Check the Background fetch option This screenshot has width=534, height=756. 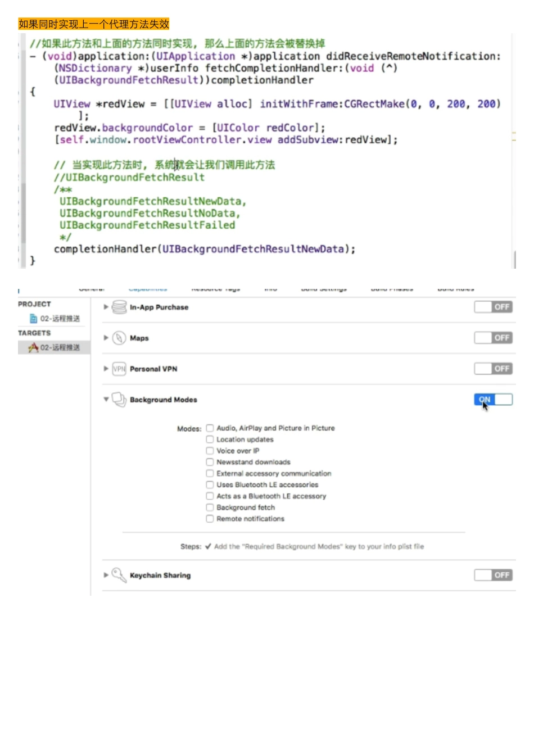pos(210,508)
